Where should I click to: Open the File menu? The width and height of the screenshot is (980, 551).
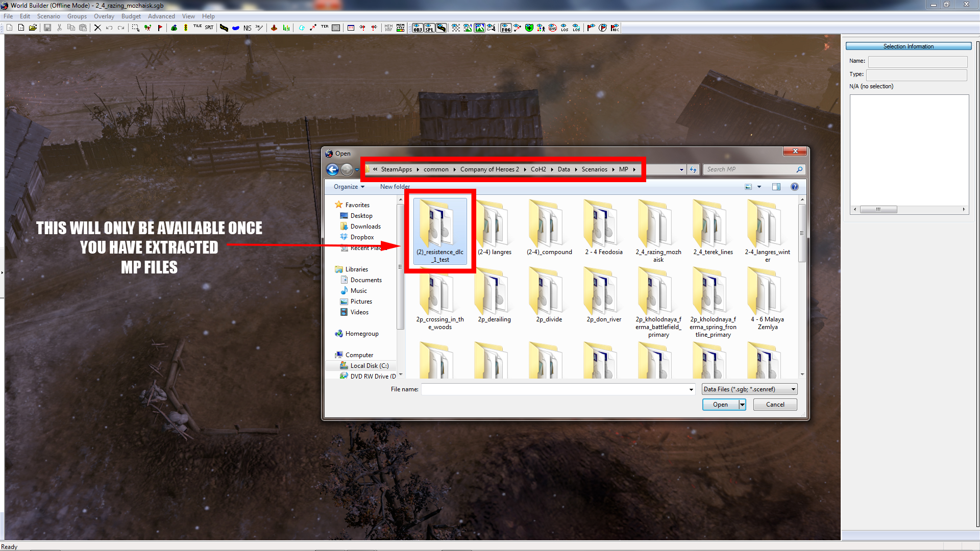pos(8,16)
